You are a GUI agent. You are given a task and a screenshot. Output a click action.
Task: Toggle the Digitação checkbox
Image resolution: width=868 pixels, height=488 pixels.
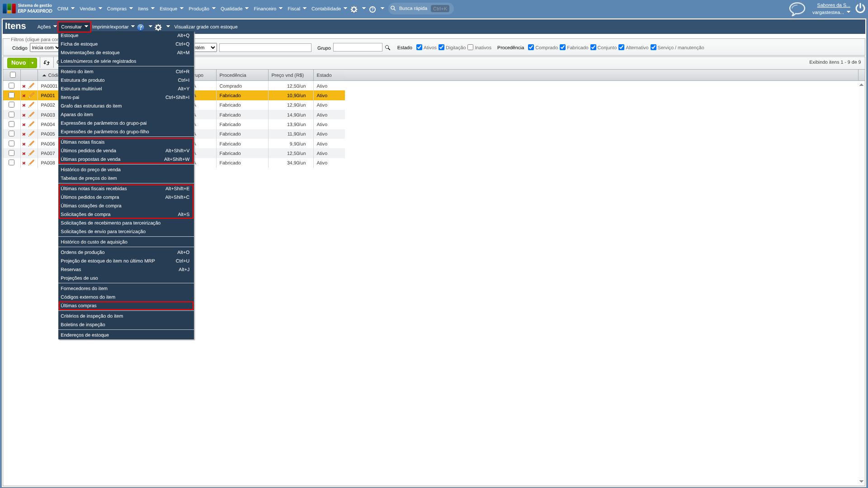[441, 47]
